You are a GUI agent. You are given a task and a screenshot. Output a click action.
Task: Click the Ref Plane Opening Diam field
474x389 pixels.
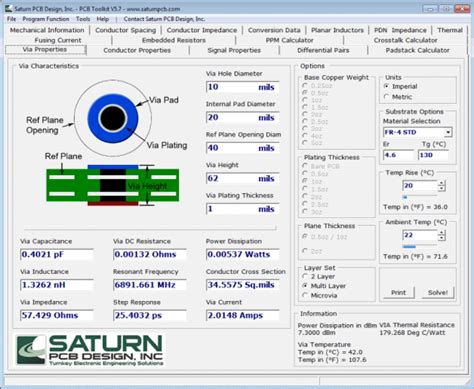pos(242,148)
